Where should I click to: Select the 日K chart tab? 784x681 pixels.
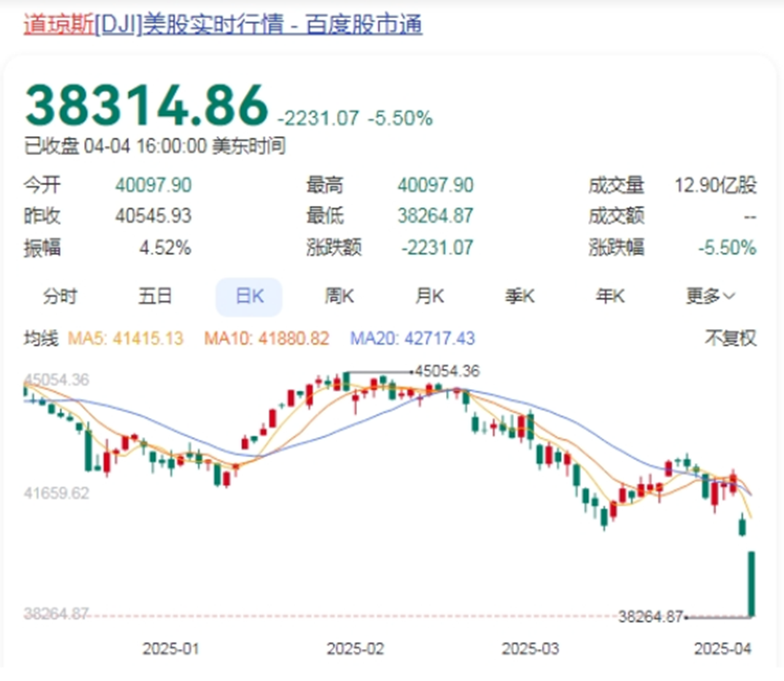tap(249, 297)
